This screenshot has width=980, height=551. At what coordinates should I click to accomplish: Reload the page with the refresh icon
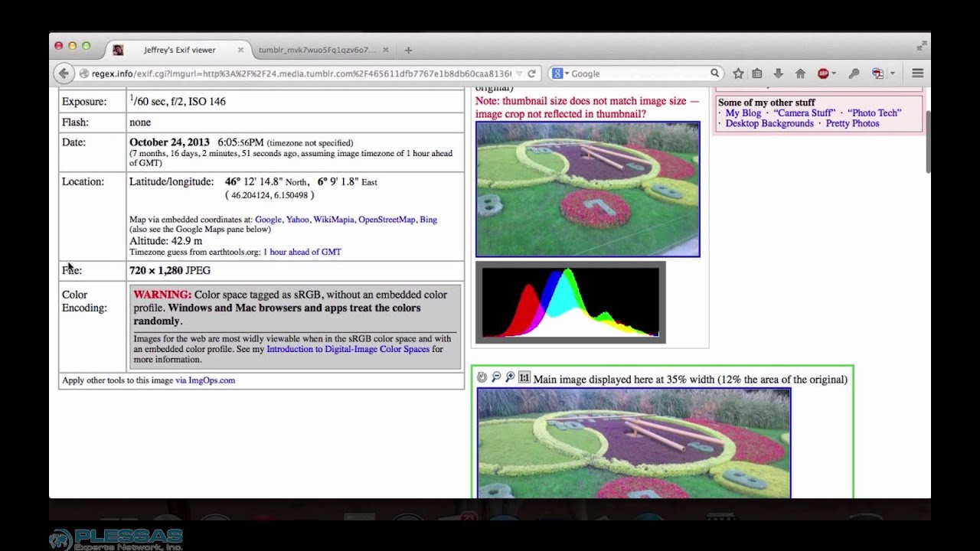[x=531, y=73]
